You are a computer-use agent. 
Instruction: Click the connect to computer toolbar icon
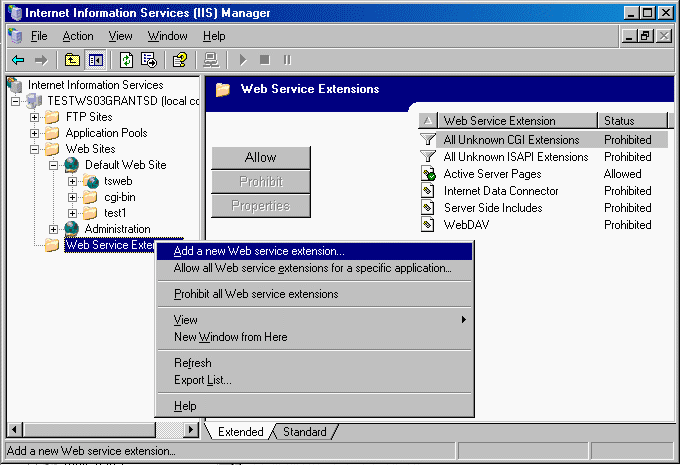pos(211,60)
